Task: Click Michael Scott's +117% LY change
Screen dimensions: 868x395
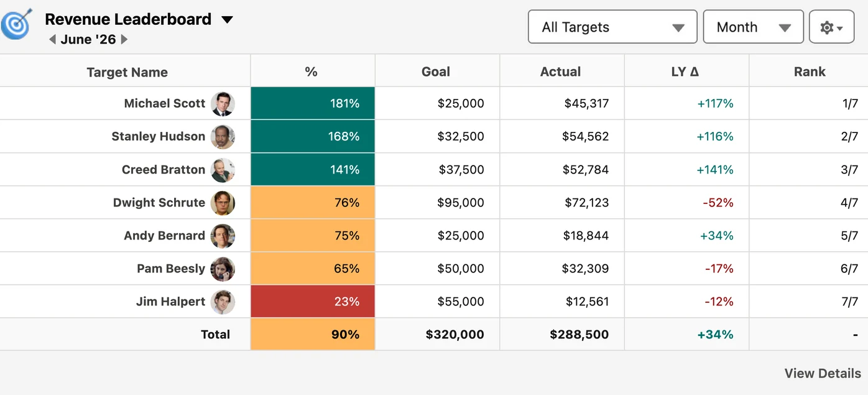Action: 715,103
